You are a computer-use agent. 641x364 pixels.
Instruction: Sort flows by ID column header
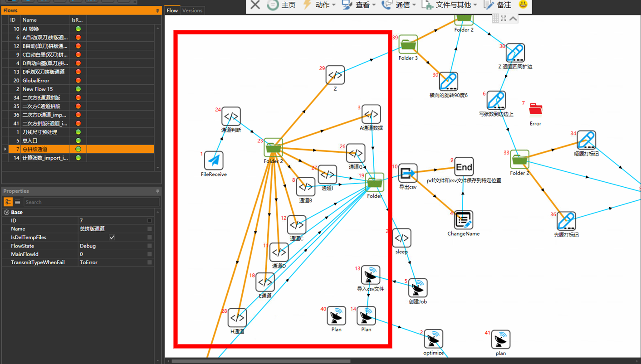coord(13,20)
